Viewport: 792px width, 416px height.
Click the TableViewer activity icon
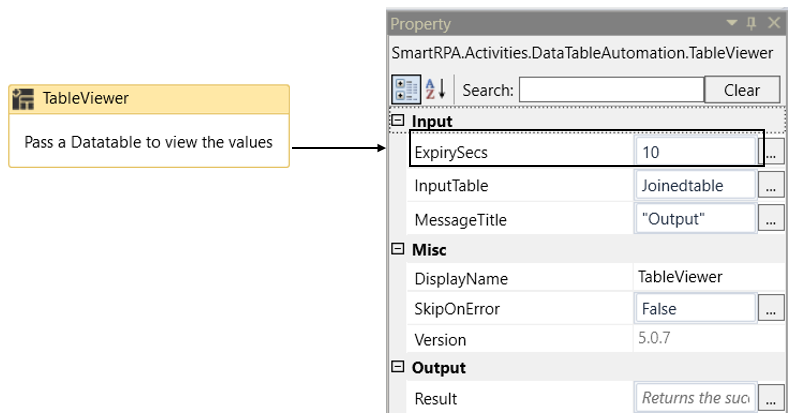(23, 98)
